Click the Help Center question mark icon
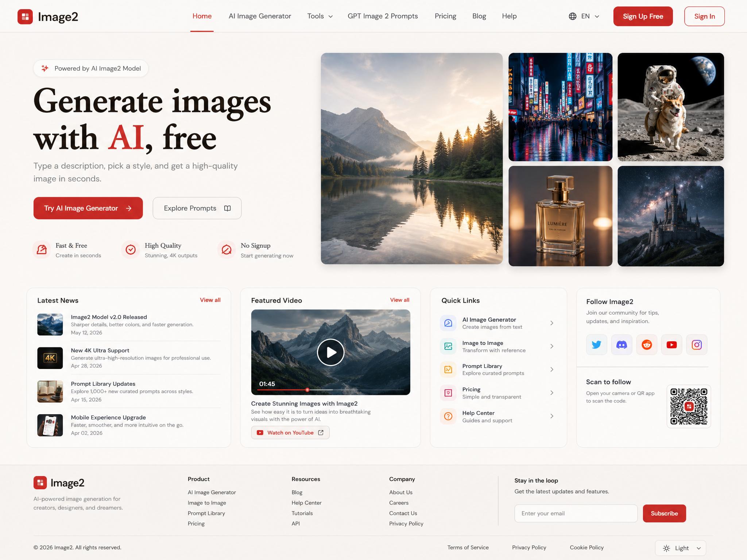 (x=448, y=416)
